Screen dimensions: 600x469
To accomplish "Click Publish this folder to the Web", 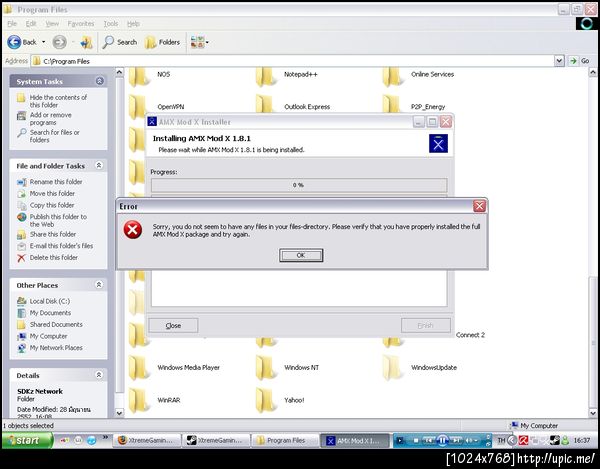I will [52, 220].
